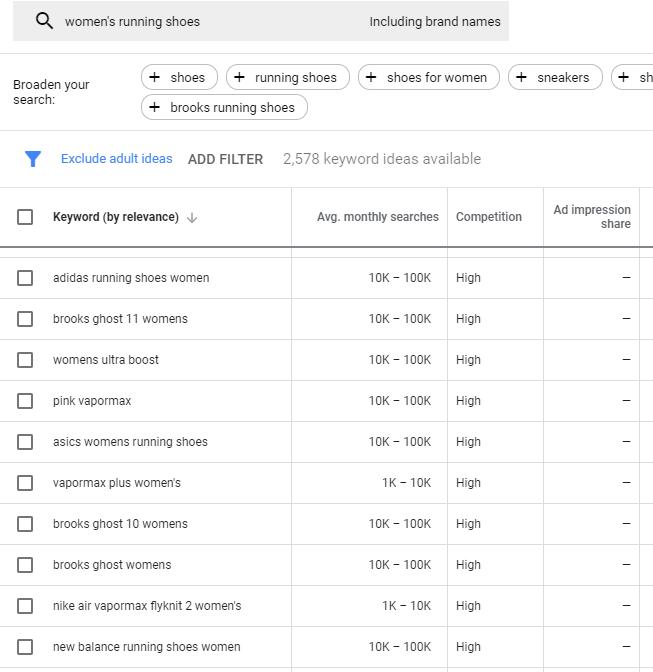Check brooks ghost 11 womens row

(x=25, y=319)
